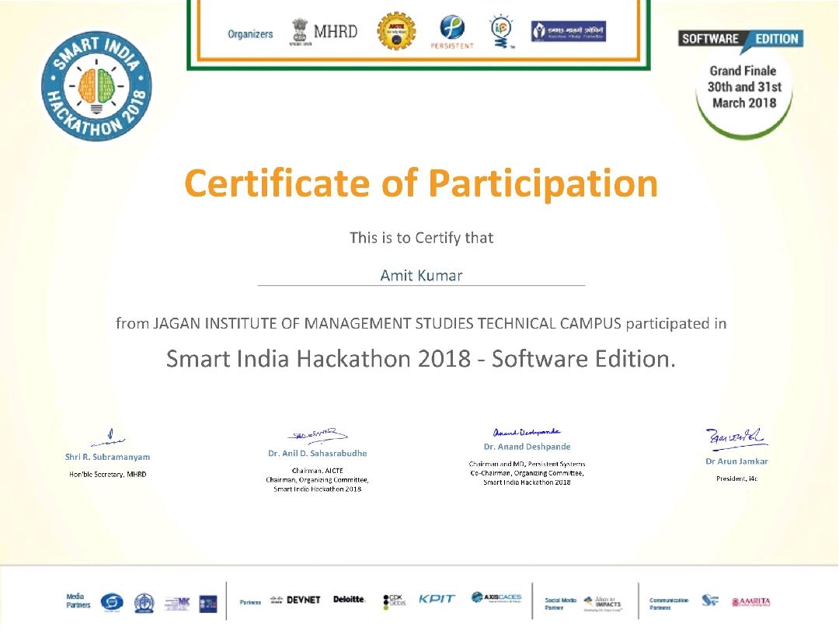Click the MK media partner logo
Viewport: 839px width, 644px height.
(x=177, y=604)
